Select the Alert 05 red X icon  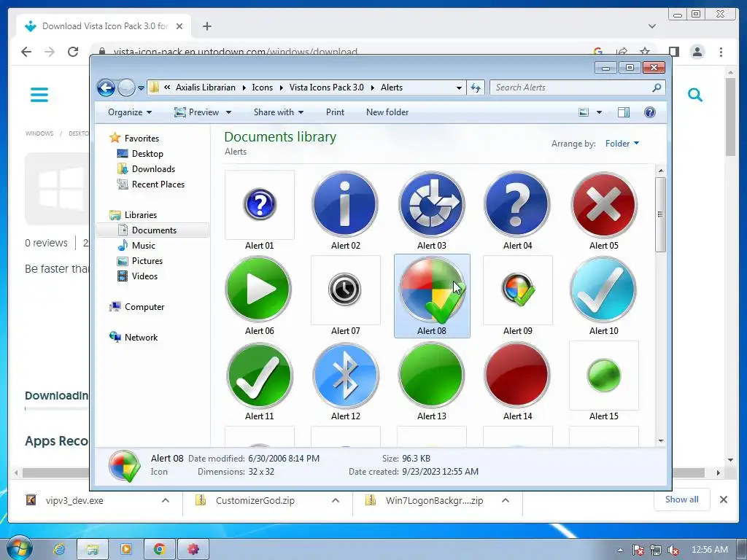pos(603,205)
